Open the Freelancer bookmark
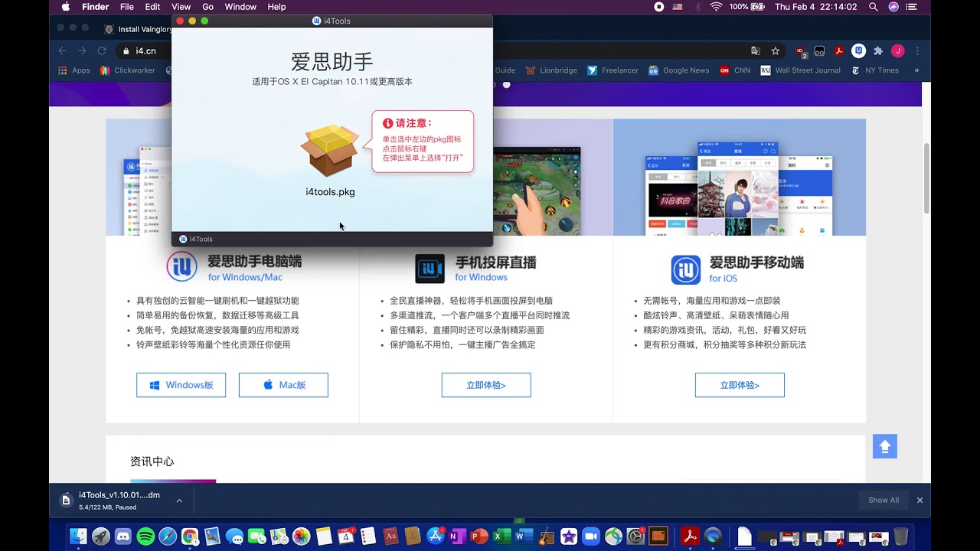The height and width of the screenshot is (551, 980). tap(612, 70)
